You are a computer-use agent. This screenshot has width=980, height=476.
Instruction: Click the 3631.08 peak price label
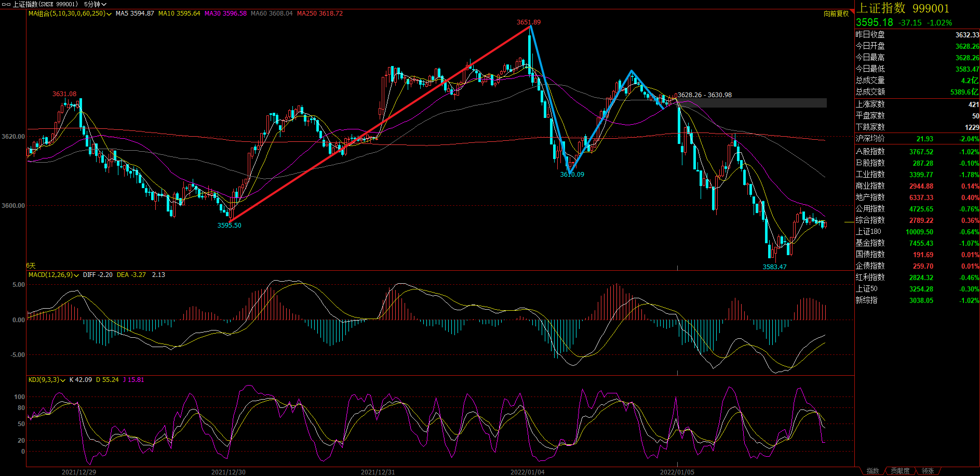point(64,94)
